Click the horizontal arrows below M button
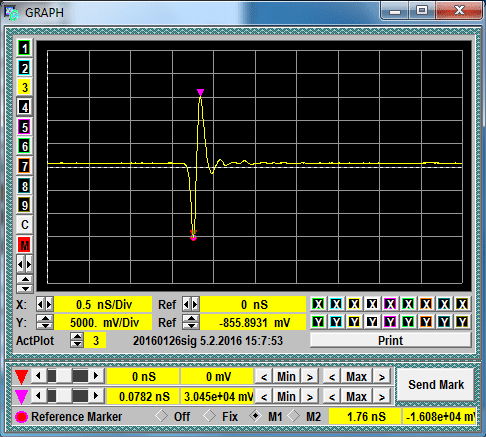486x437 pixels. pos(24,265)
